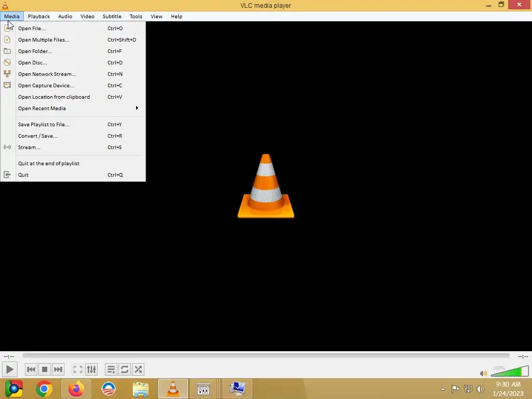Click the elapsed time label
532x399 pixels.
[x=9, y=356]
